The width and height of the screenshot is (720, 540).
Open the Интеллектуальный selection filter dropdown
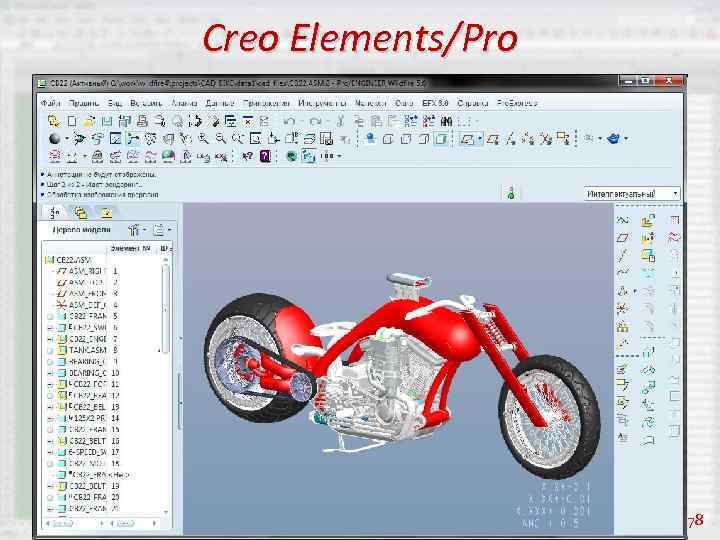tap(632, 194)
